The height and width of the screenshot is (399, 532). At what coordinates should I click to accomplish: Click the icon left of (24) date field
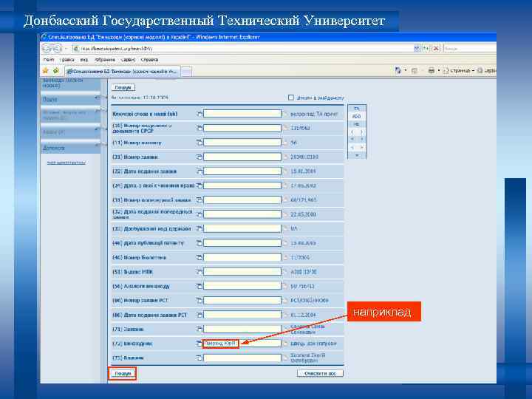199,185
